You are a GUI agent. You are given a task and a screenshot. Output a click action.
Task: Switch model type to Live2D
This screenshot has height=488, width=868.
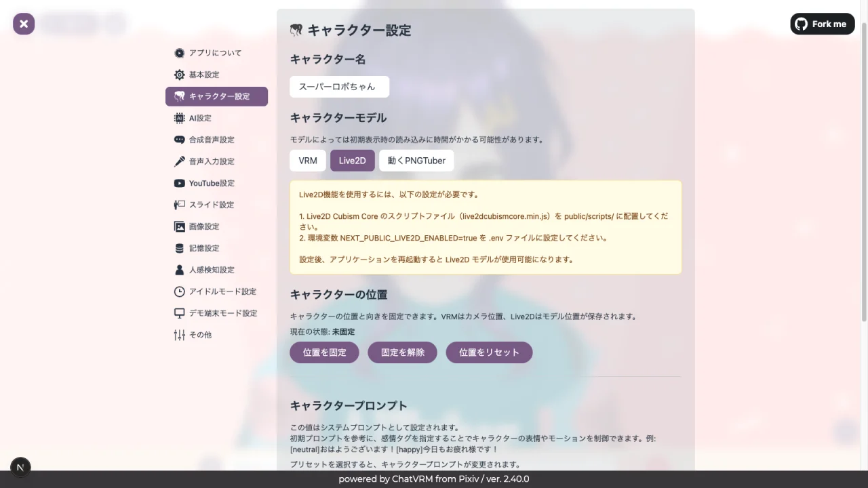pyautogui.click(x=352, y=161)
